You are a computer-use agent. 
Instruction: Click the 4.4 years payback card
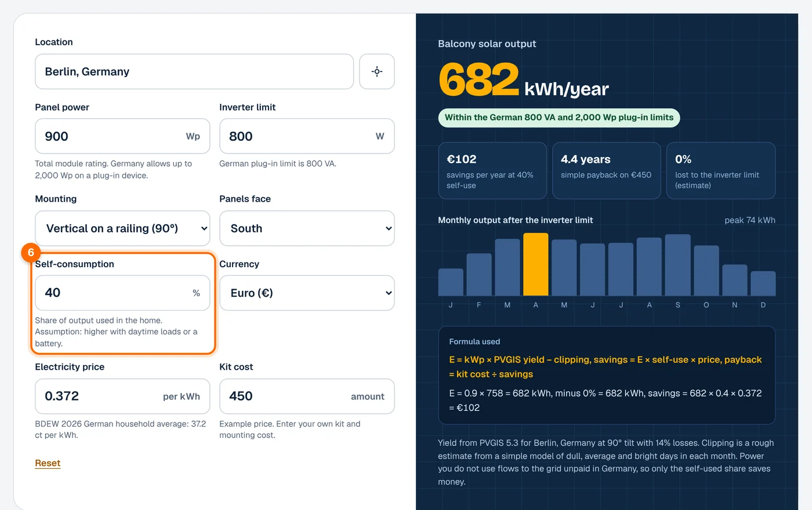coord(606,171)
